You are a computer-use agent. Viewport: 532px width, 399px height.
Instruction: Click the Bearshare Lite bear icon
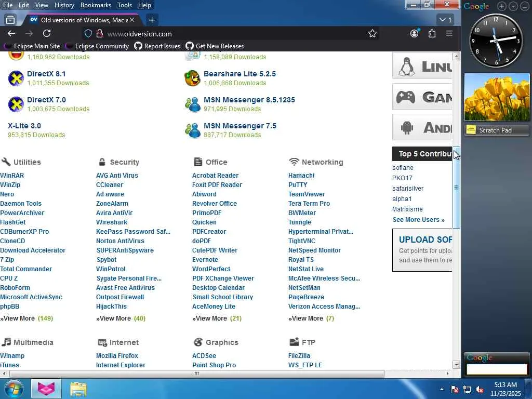(x=192, y=78)
